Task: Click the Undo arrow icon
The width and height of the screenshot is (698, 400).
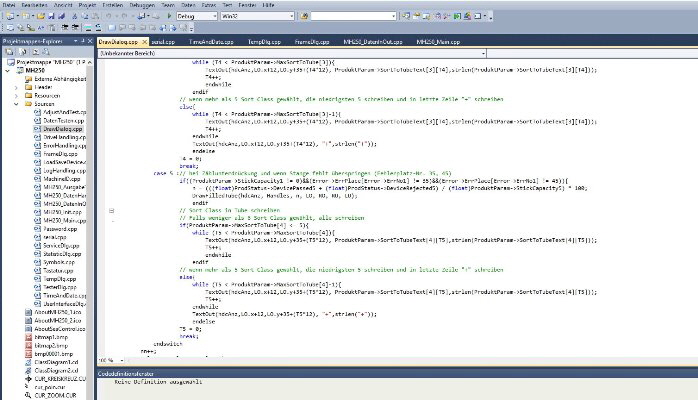Action: [x=108, y=16]
